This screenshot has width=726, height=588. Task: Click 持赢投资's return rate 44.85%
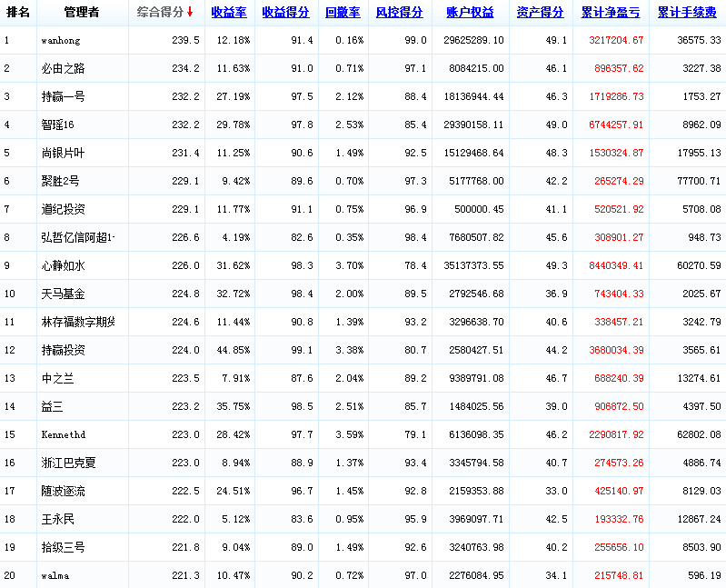tap(234, 350)
